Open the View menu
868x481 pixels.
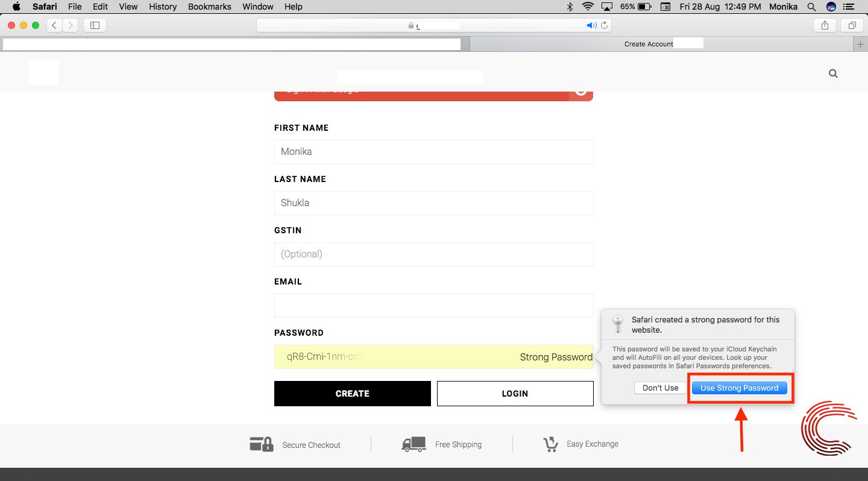pyautogui.click(x=128, y=7)
